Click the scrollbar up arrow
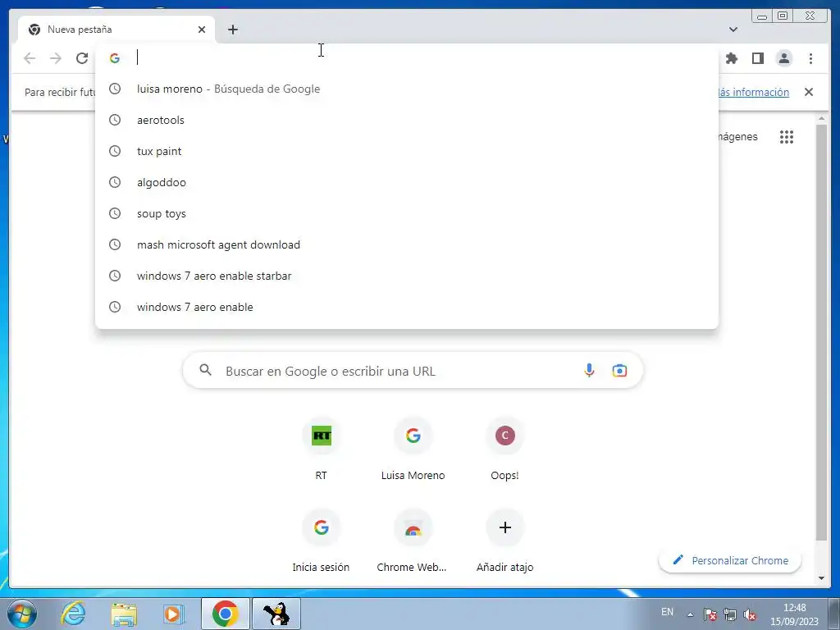Viewport: 840px width, 630px height. (x=822, y=119)
